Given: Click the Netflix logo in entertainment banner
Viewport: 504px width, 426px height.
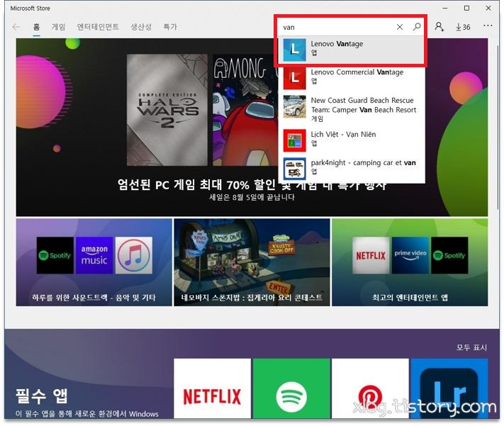Looking at the screenshot, I should pos(371,255).
